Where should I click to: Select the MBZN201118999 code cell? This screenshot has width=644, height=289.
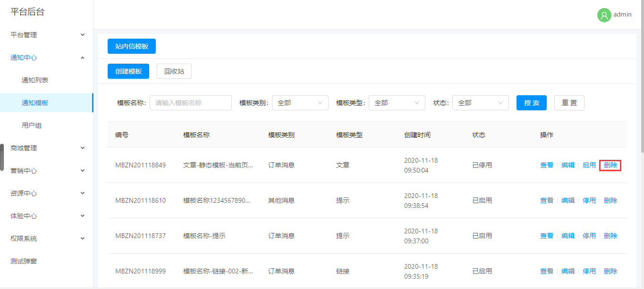(x=141, y=271)
